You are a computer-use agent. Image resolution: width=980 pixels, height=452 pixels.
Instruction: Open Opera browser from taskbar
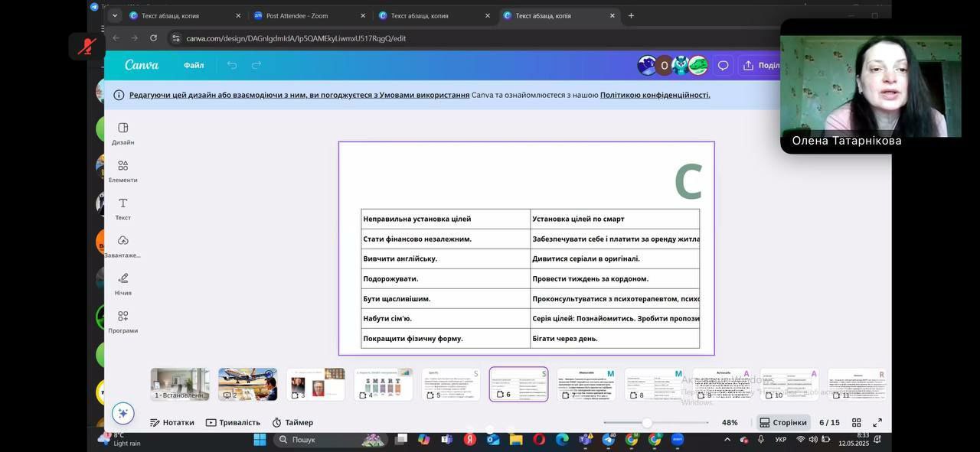(539, 440)
